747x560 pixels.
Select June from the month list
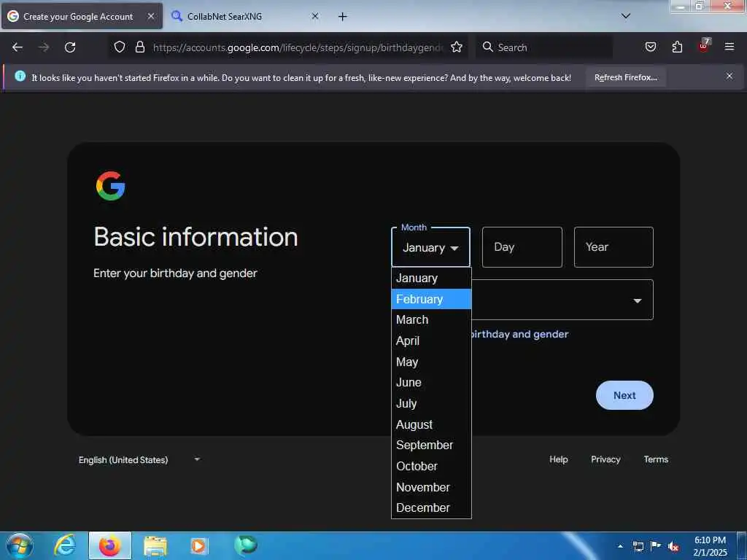point(431,382)
